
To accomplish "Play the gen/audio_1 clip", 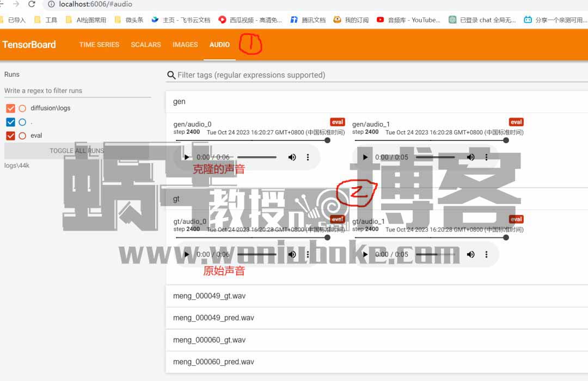I will tap(365, 157).
